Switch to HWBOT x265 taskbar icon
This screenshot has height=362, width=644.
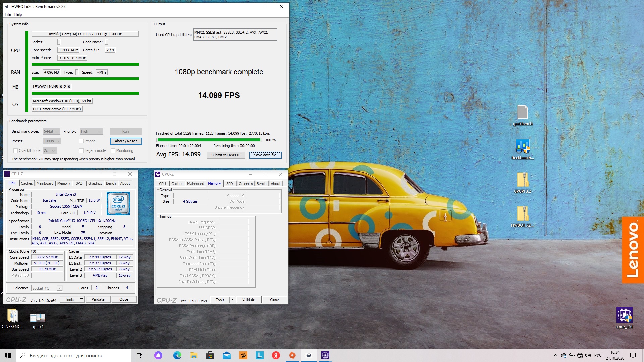pos(309,355)
